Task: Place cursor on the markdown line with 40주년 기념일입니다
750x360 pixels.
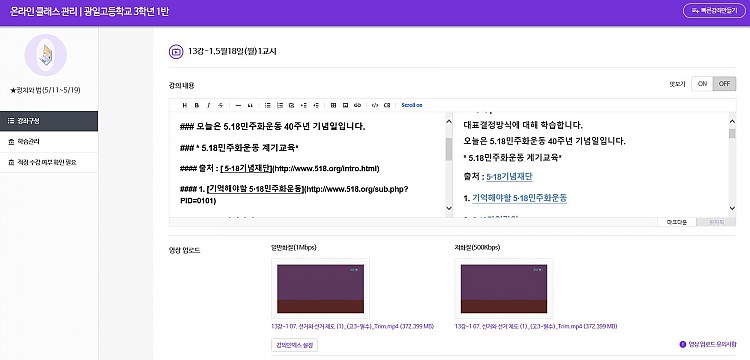Action: point(273,127)
